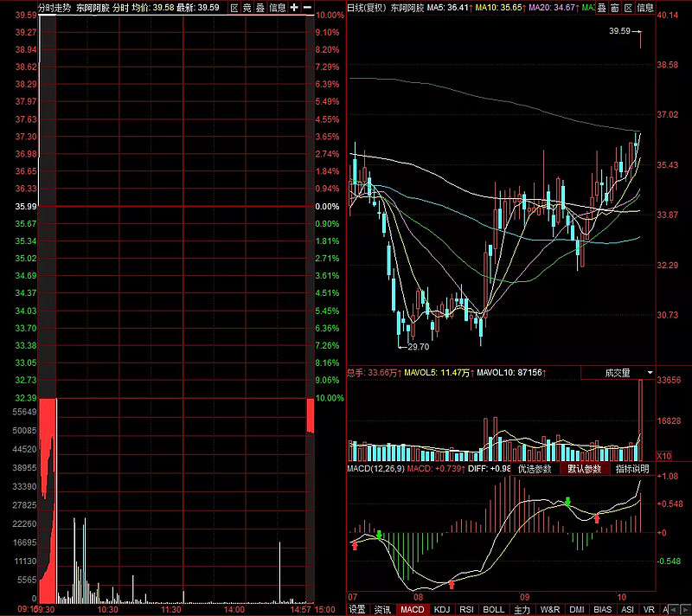Click the MA5: 36.41 moving average label

click(450, 8)
